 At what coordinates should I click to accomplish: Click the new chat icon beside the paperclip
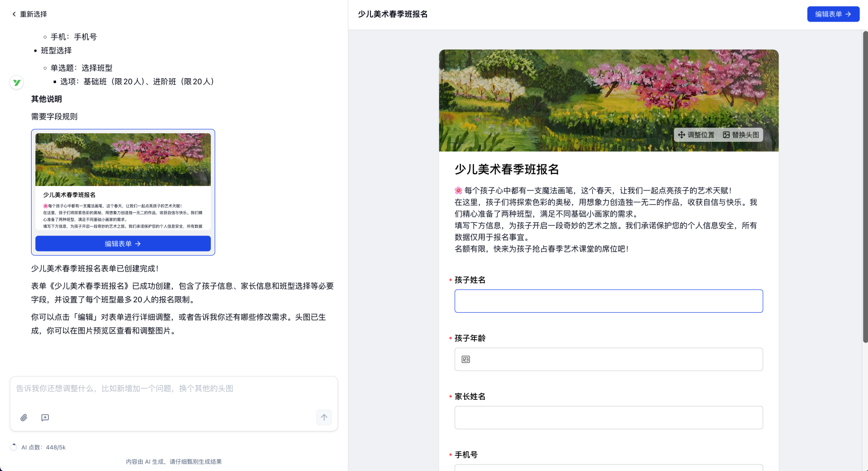[45, 417]
